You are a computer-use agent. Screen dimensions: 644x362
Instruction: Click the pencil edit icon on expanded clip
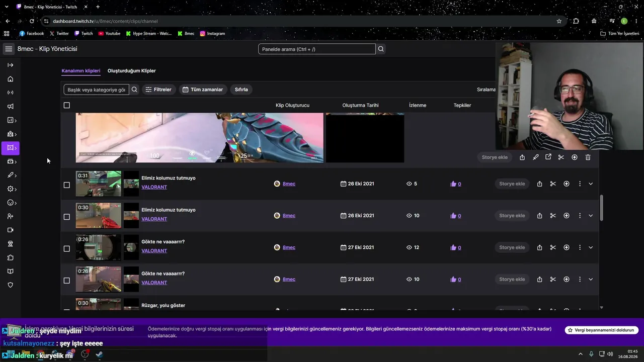(x=535, y=157)
